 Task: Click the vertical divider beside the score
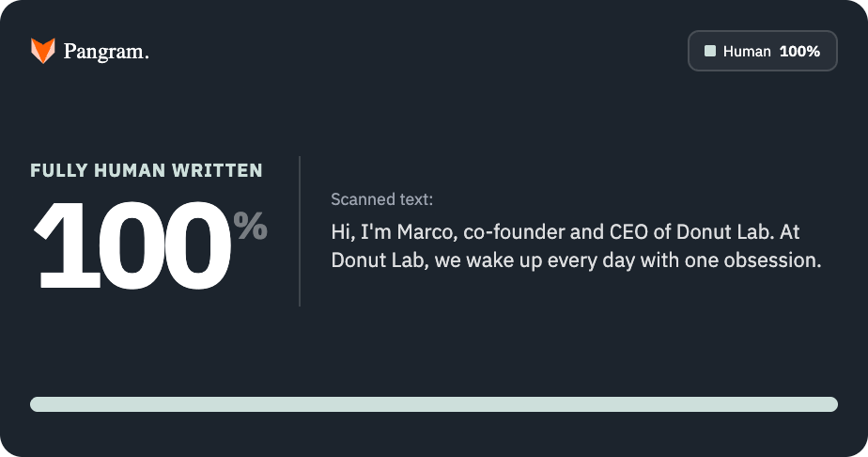300,231
